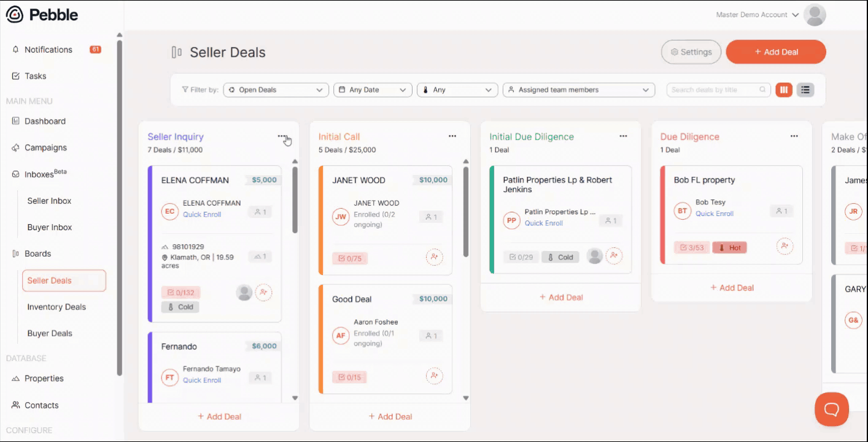868x442 pixels.
Task: Assign member icon on Bob FL property card
Action: click(785, 246)
